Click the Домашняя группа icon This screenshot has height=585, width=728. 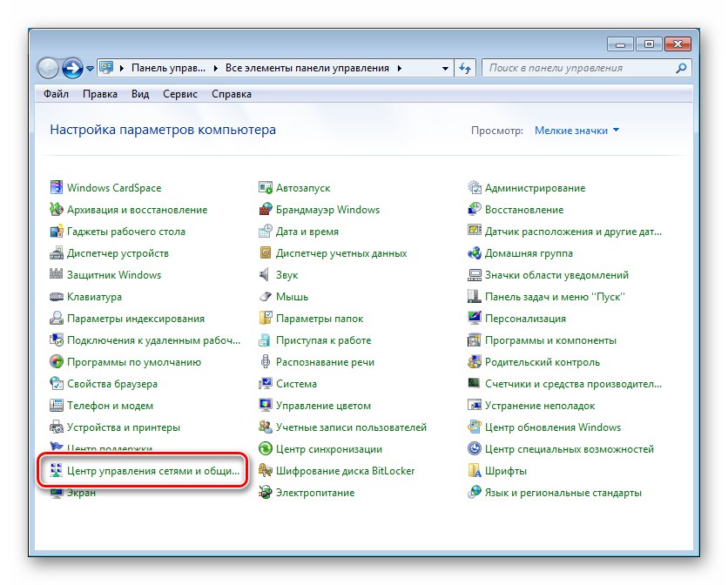475,253
